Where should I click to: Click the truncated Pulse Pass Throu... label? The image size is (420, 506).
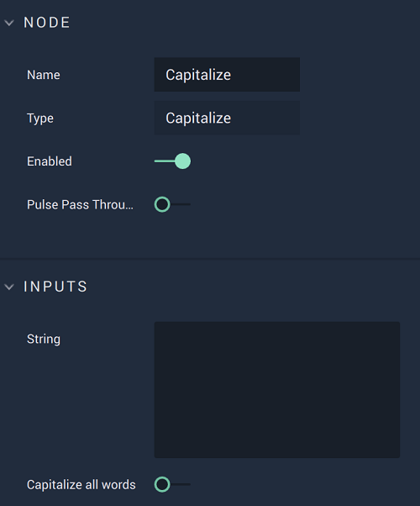80,204
